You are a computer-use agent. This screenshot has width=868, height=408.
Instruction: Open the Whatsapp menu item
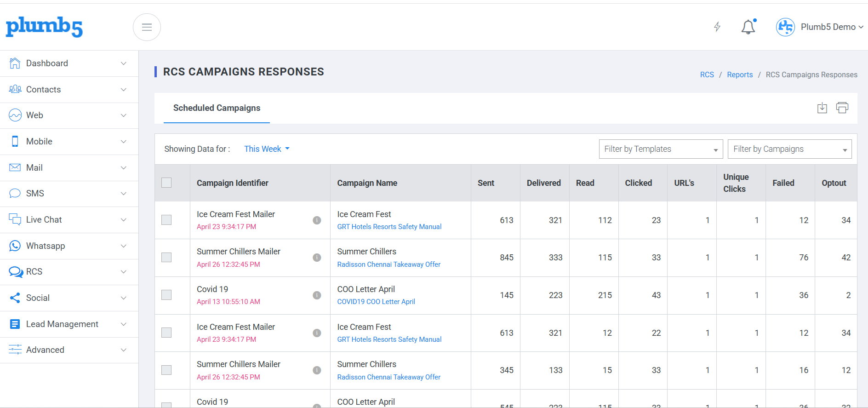pos(69,246)
